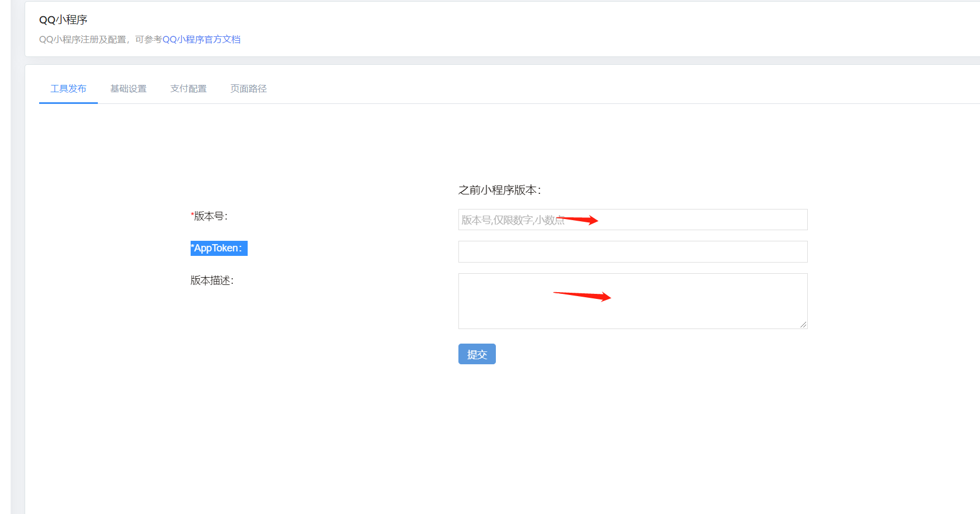Click inside the 版本描述 textarea
This screenshot has width=980, height=514.
pyautogui.click(x=633, y=301)
